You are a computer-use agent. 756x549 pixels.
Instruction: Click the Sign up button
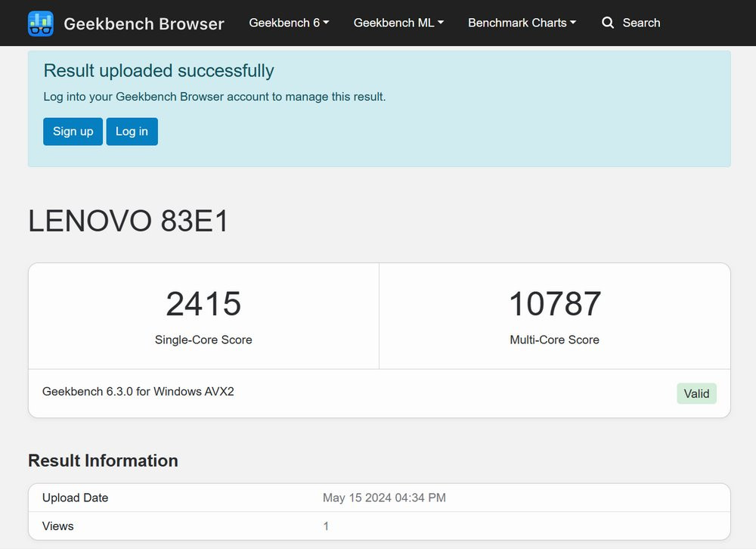tap(73, 132)
